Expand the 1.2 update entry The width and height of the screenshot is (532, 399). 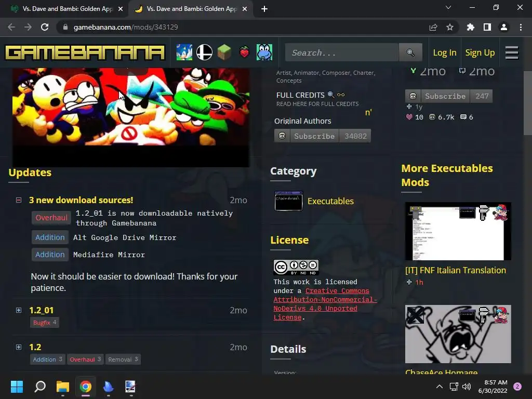click(x=19, y=347)
